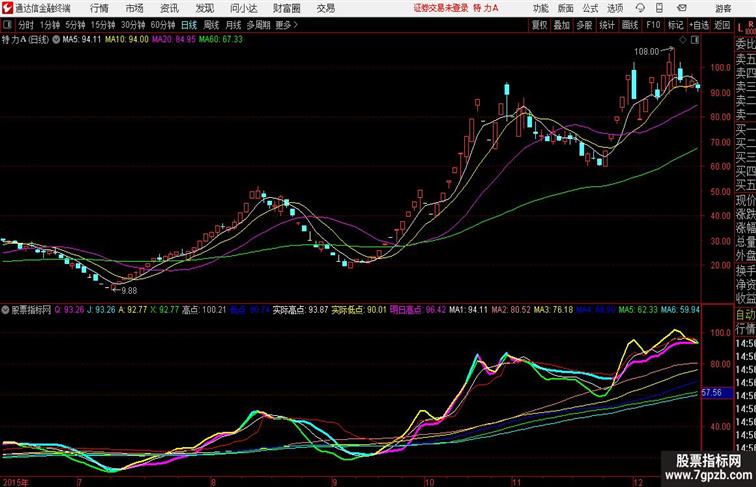Click the 返回 back button

click(x=722, y=25)
